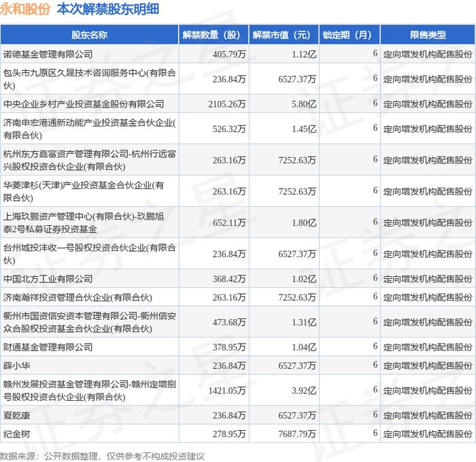Click shareholder 薛小华
Image resolution: width=476 pixels, height=462 pixels.
[x=17, y=365]
